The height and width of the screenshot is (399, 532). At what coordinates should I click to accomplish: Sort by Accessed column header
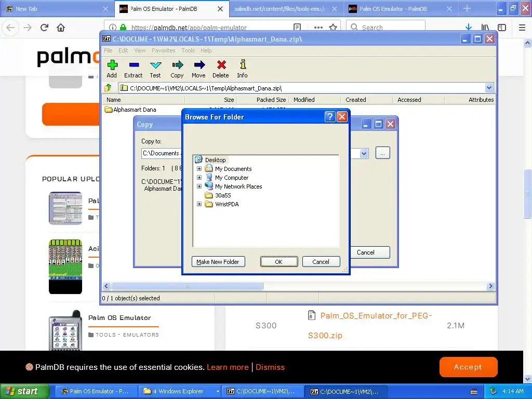coord(419,100)
